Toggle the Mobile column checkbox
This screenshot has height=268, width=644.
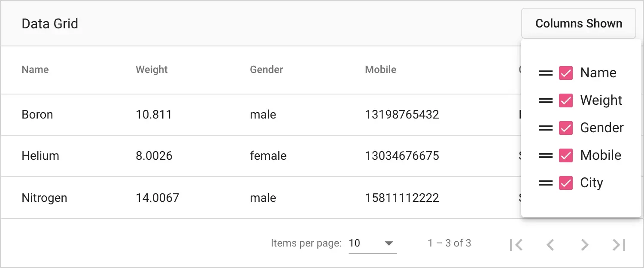(x=566, y=155)
